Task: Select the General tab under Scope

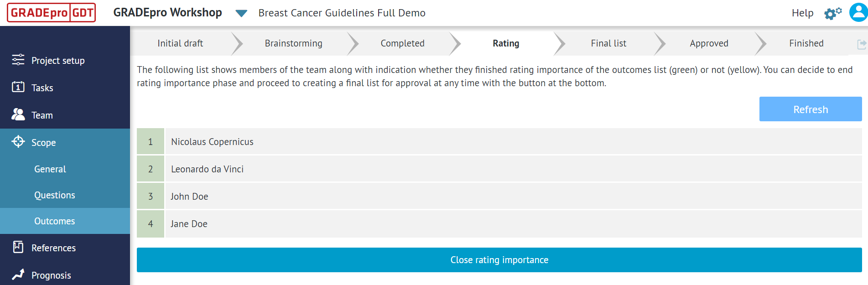Action: (50, 169)
